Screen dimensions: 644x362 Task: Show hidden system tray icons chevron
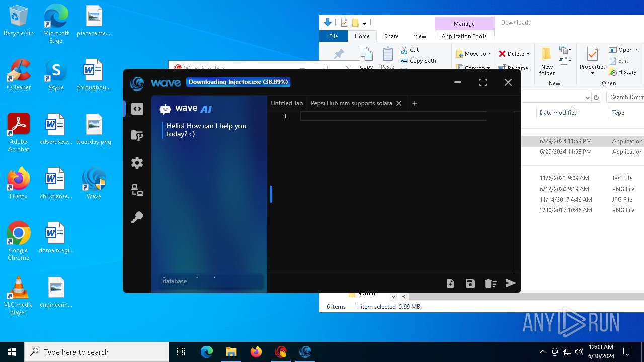tap(542, 352)
